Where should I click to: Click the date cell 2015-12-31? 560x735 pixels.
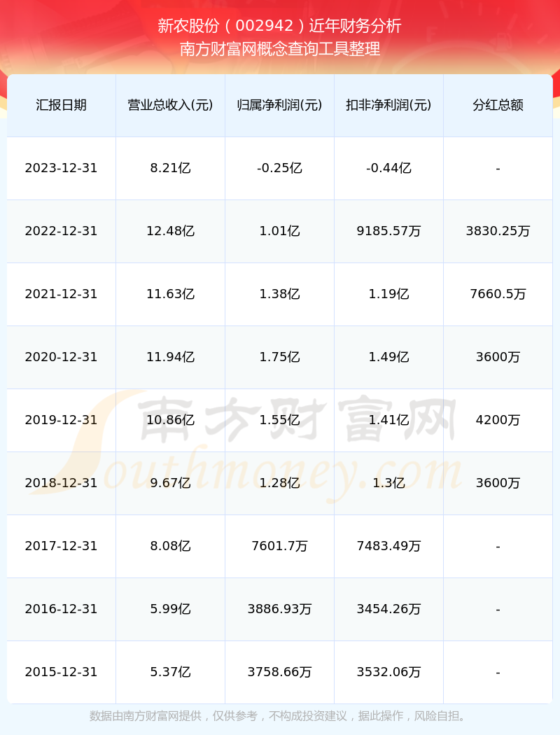(62, 672)
